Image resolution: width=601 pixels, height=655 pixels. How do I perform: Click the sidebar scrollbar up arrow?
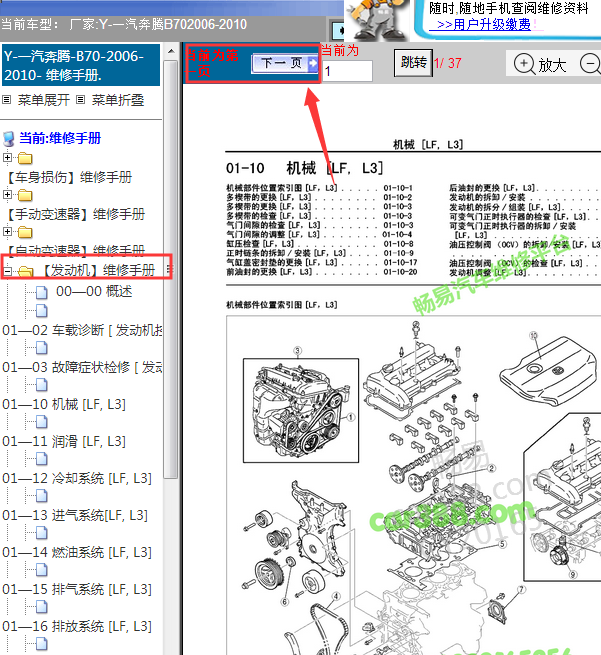click(x=171, y=51)
